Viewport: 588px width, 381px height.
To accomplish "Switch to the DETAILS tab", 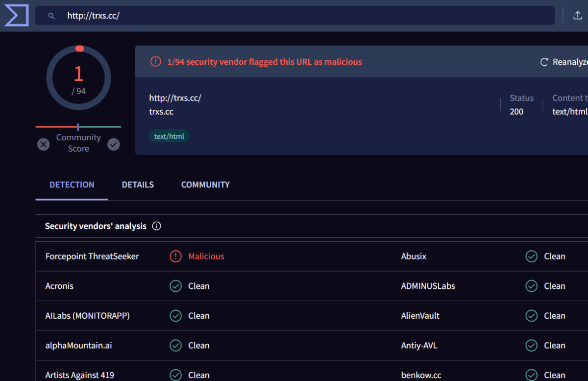I will (x=138, y=185).
